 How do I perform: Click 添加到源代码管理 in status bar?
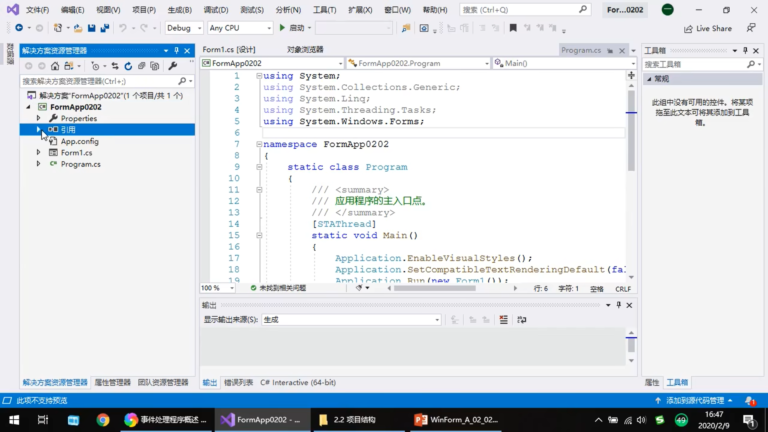(x=695, y=401)
